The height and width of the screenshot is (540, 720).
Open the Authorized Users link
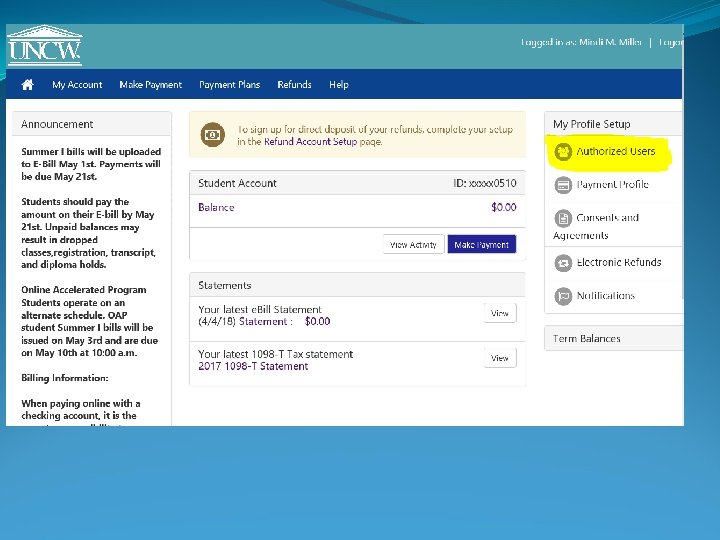[616, 151]
